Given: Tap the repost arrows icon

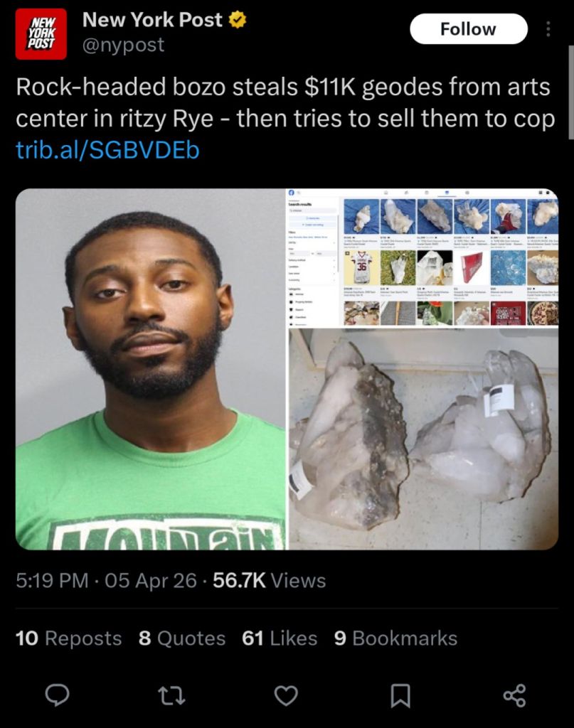Looking at the screenshot, I should click(172, 695).
